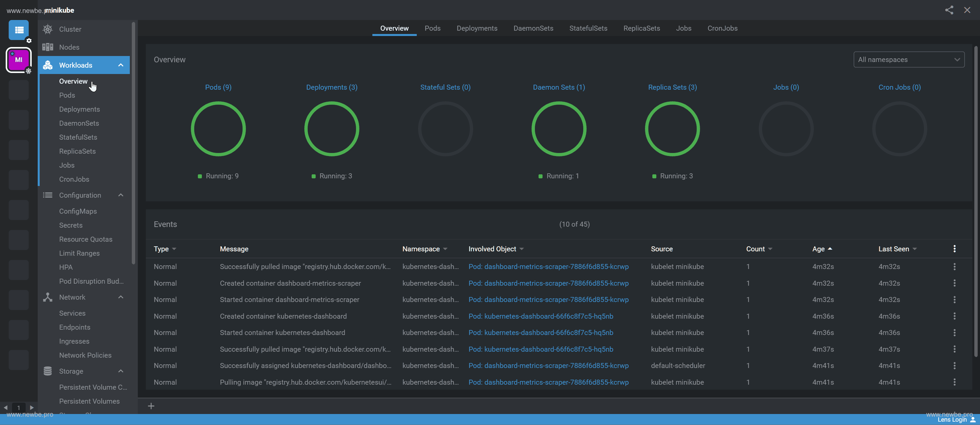This screenshot has height=425, width=980.
Task: Open the kubernetes-dashboard-66f6c8f7c5-hq5nb pod link
Action: click(541, 316)
